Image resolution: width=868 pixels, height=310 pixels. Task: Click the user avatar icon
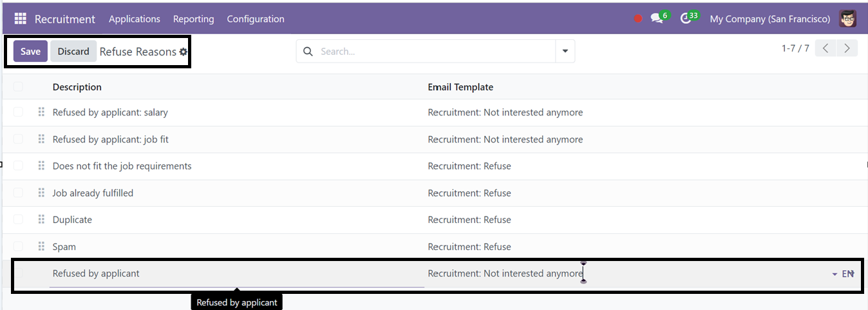(848, 19)
